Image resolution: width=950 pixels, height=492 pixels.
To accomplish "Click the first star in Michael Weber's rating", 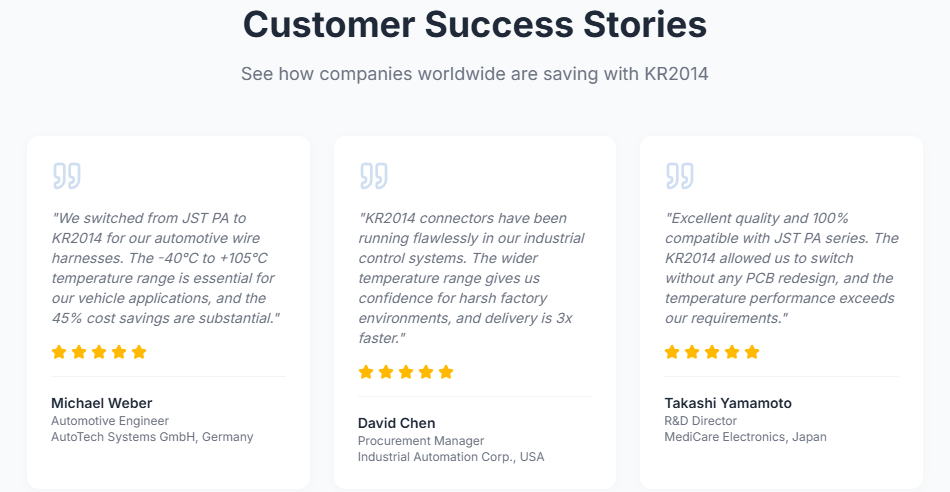I will click(x=59, y=352).
